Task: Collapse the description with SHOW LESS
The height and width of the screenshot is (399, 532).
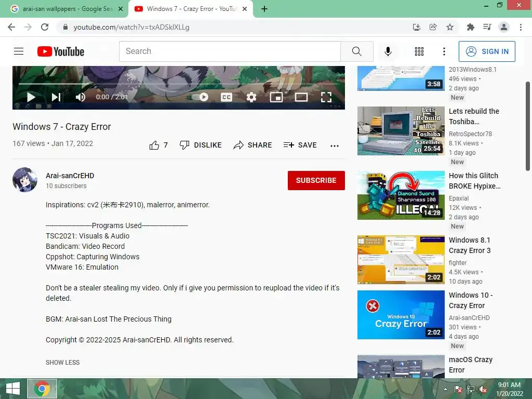Action: (63, 362)
